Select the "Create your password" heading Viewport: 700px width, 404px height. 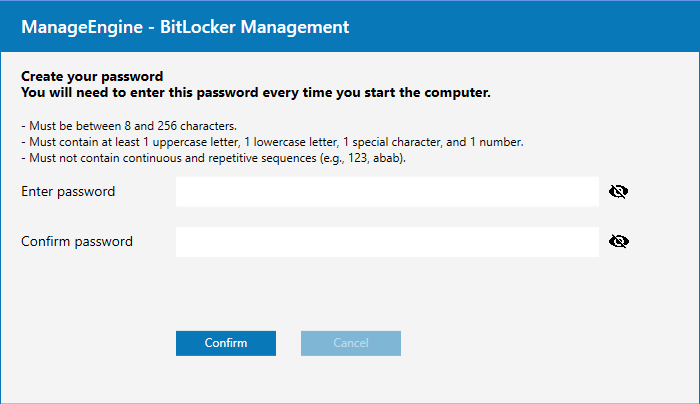[92, 76]
